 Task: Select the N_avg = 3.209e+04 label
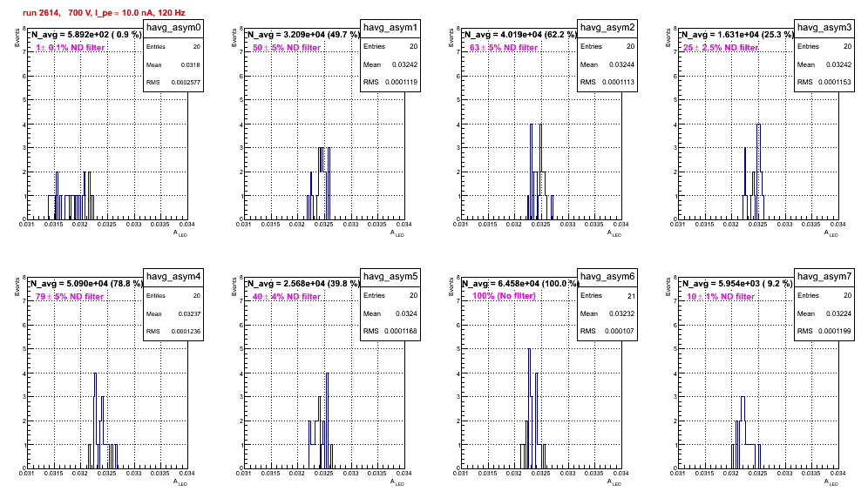pos(303,35)
